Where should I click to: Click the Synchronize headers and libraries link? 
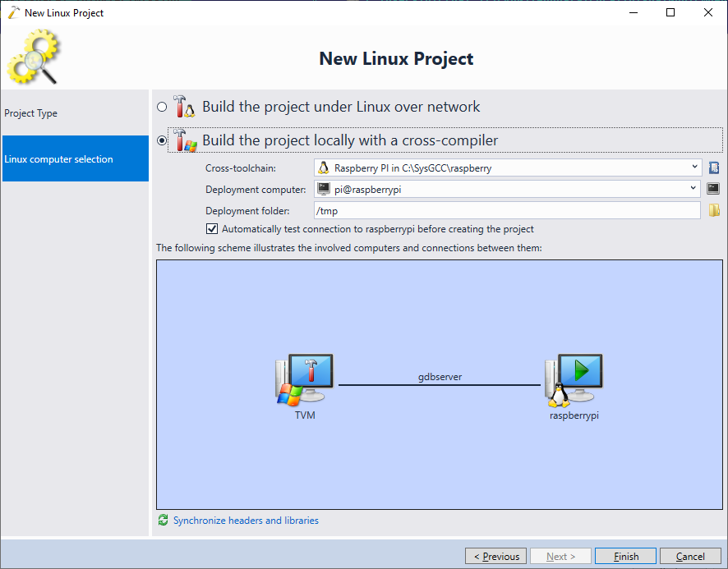coord(246,521)
